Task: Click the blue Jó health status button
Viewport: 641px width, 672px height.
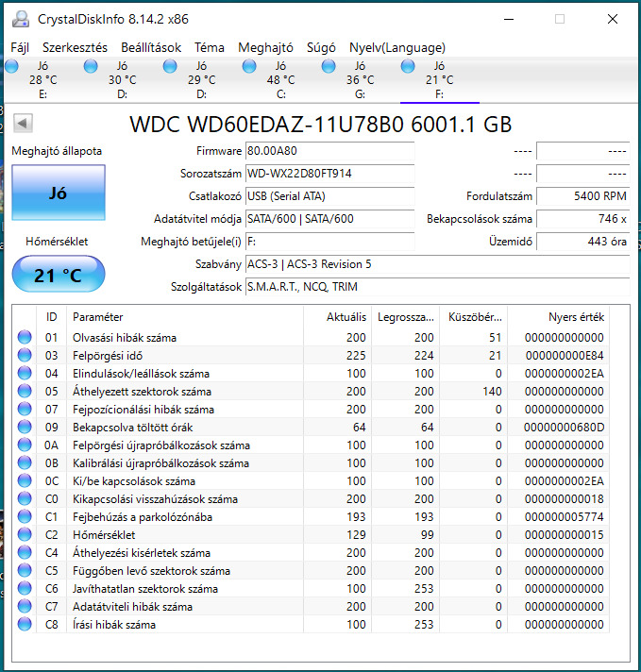Action: click(x=59, y=193)
